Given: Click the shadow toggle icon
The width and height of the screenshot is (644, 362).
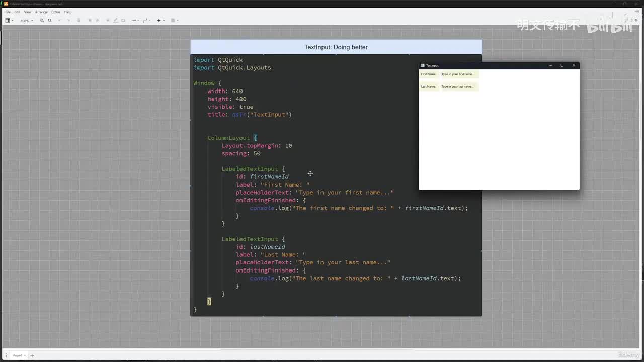Looking at the screenshot, I should 123,21.
